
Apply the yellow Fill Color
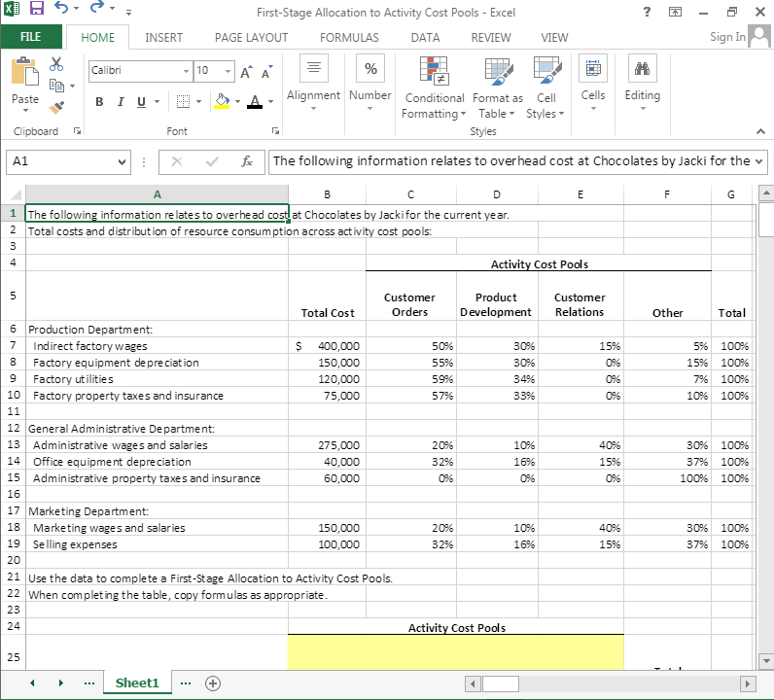coord(222,101)
